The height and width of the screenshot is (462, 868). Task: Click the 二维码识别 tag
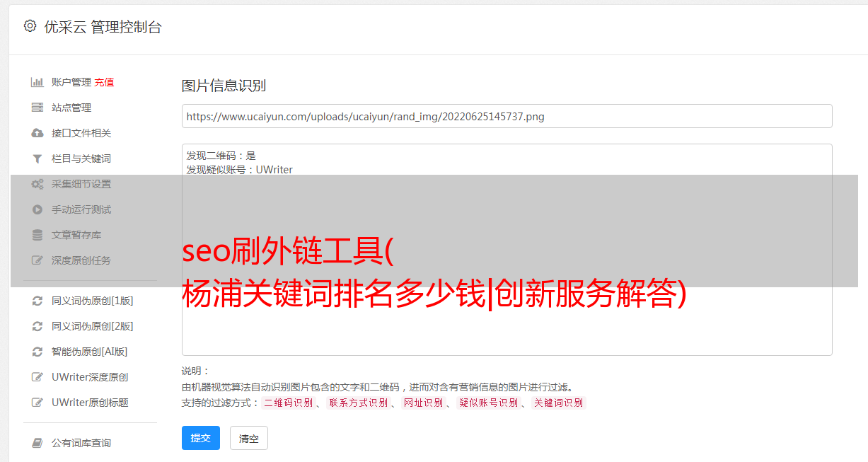point(289,403)
